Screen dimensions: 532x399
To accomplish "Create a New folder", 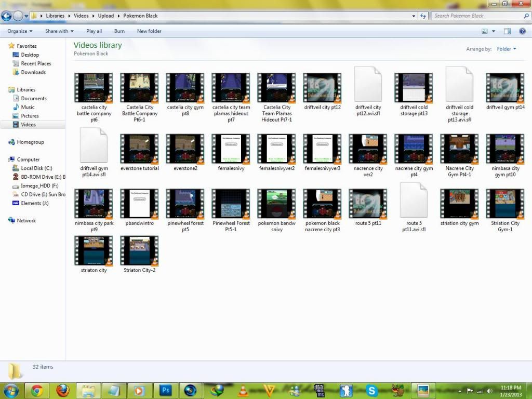I will 149,31.
